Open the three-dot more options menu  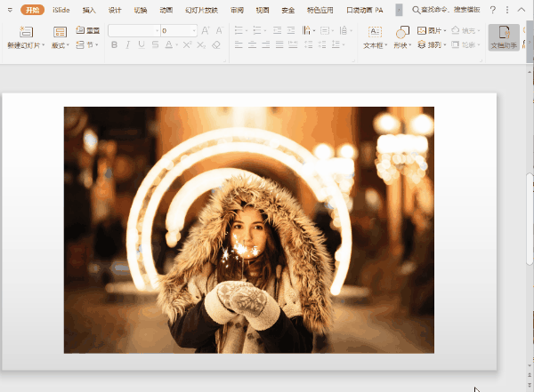pyautogui.click(x=507, y=10)
